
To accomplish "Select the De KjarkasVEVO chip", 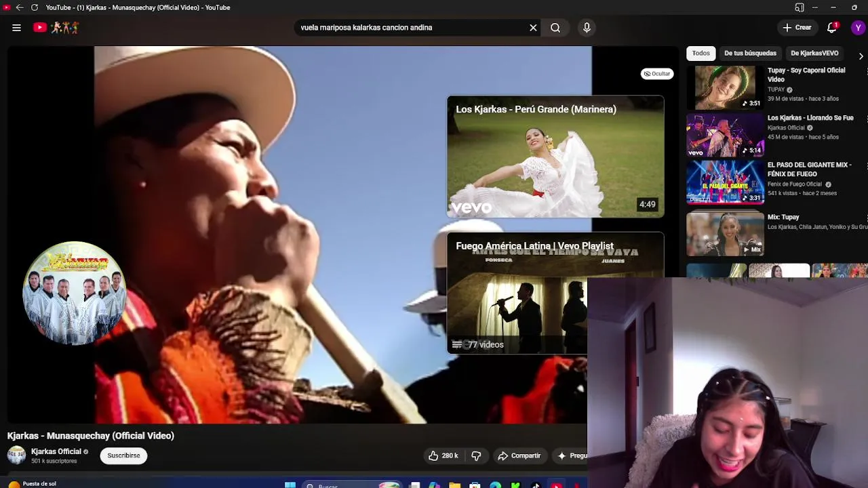I will click(814, 53).
